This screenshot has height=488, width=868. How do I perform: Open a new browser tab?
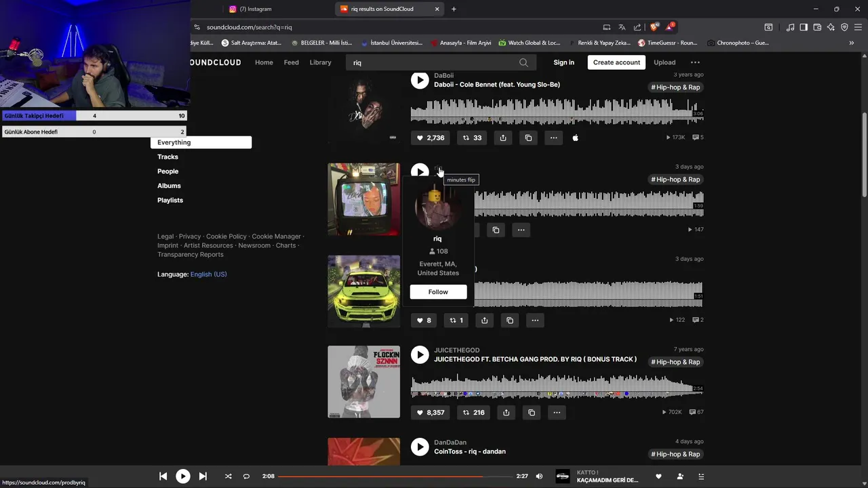454,9
